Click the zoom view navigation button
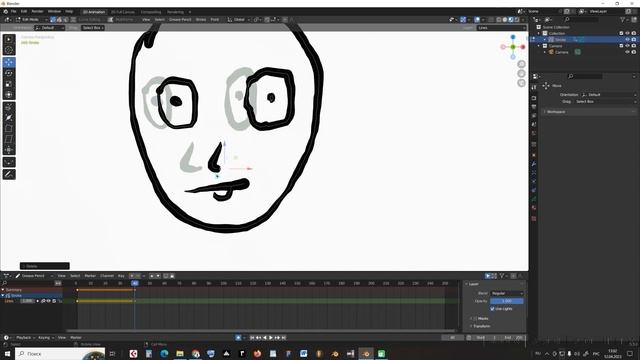 [x=521, y=64]
